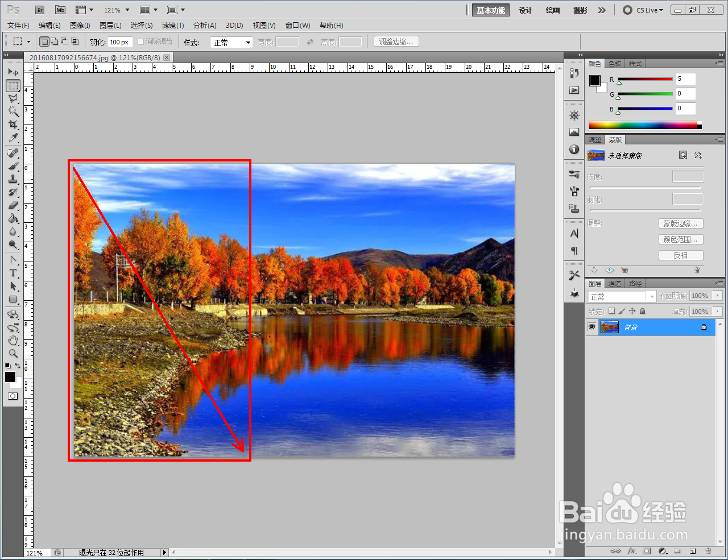Hide the 背景 layer with the eye icon
This screenshot has height=560, width=728.
pos(591,327)
